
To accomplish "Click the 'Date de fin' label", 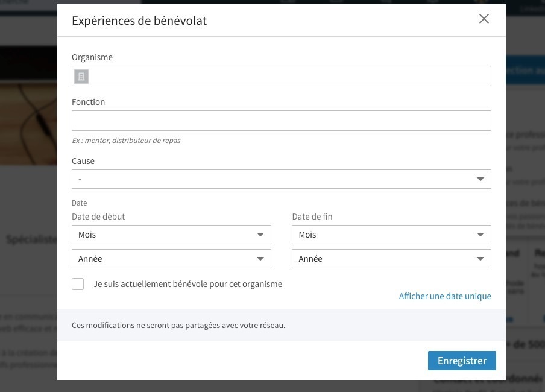I will tap(312, 217).
